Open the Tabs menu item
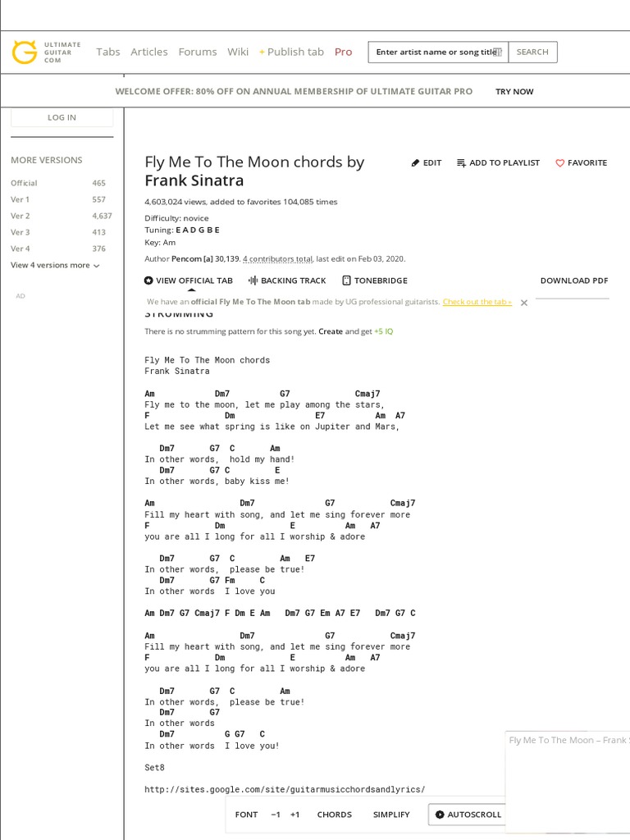 108,52
